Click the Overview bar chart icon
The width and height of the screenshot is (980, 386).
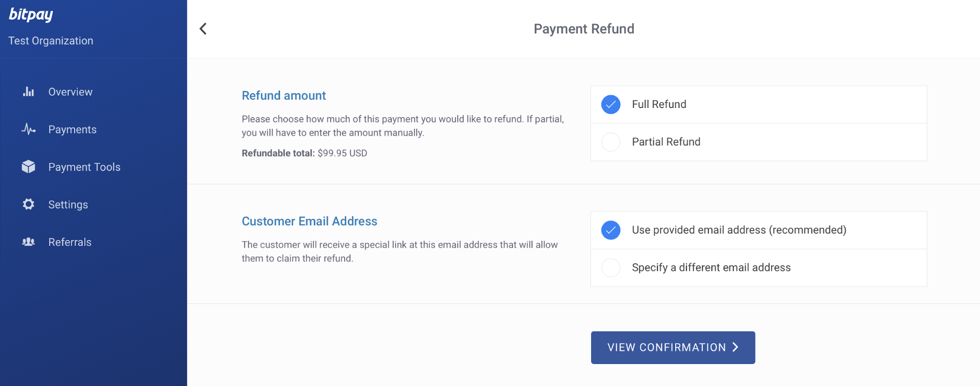(28, 92)
